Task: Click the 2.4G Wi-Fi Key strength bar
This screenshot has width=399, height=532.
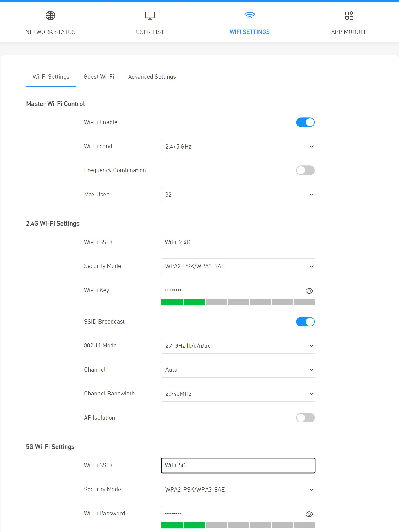Action: 238,303
